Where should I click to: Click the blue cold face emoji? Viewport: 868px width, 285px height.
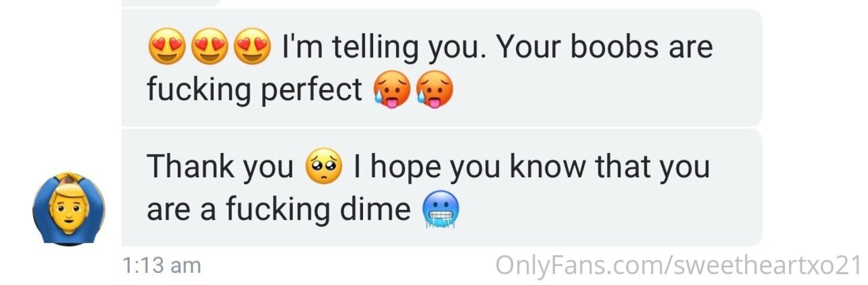(441, 209)
